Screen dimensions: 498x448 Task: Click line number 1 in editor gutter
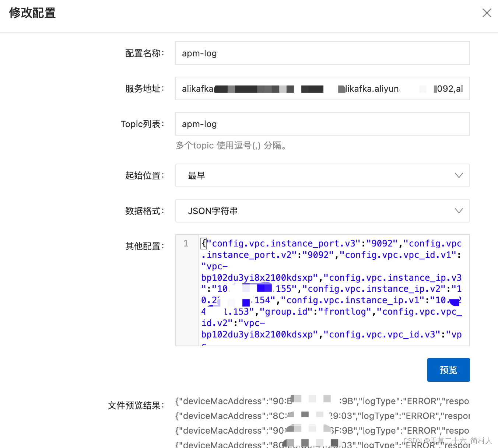click(x=186, y=244)
